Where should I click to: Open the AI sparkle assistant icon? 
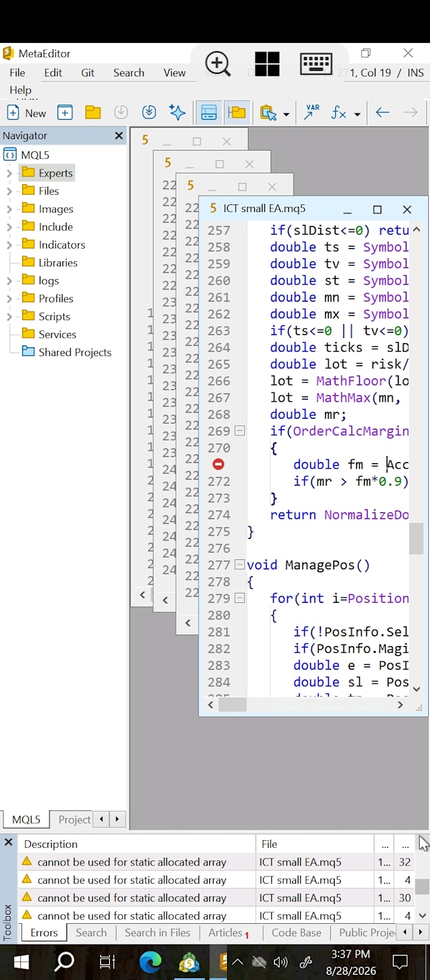[178, 113]
